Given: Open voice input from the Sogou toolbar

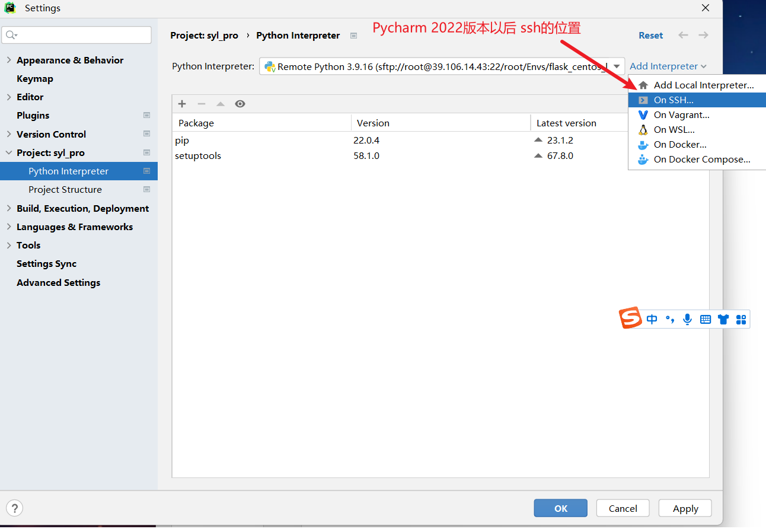Looking at the screenshot, I should coord(687,318).
